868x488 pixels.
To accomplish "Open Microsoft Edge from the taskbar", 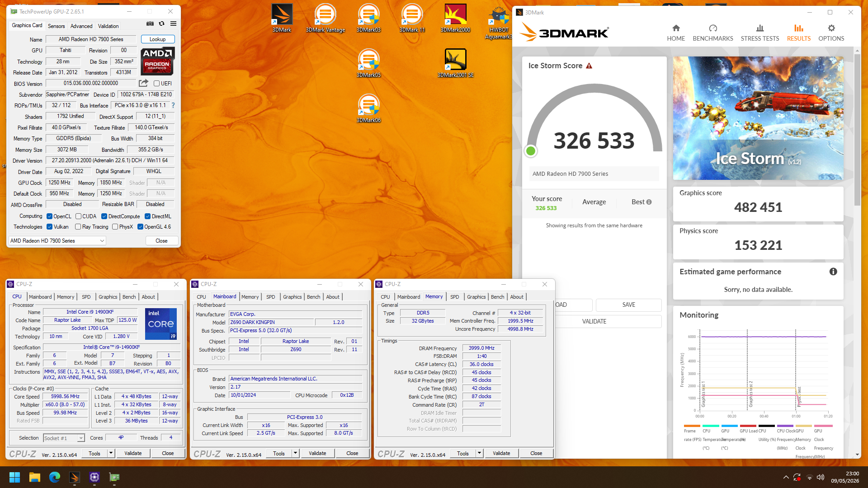I will (x=55, y=477).
